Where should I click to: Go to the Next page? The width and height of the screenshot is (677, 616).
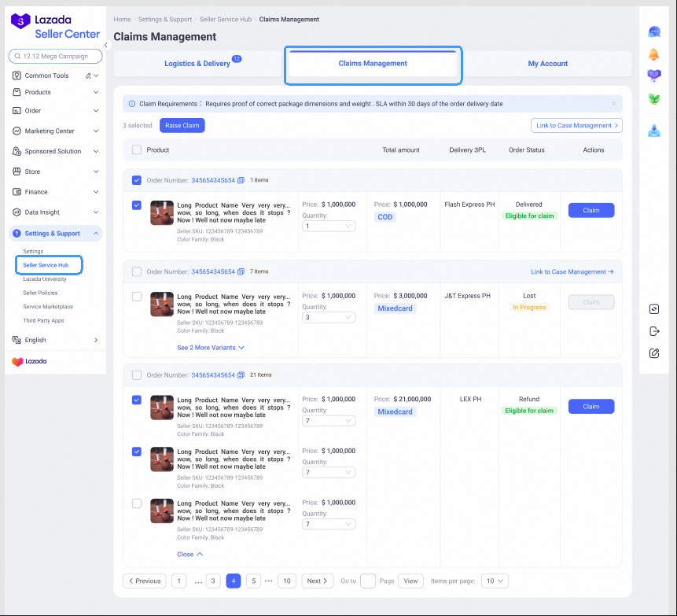tap(317, 581)
